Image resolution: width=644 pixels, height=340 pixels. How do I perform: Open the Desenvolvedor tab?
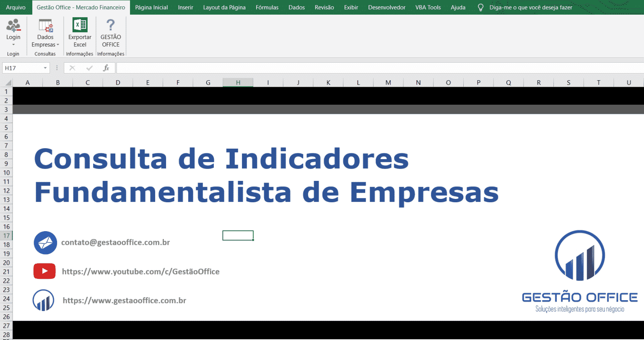point(387,8)
